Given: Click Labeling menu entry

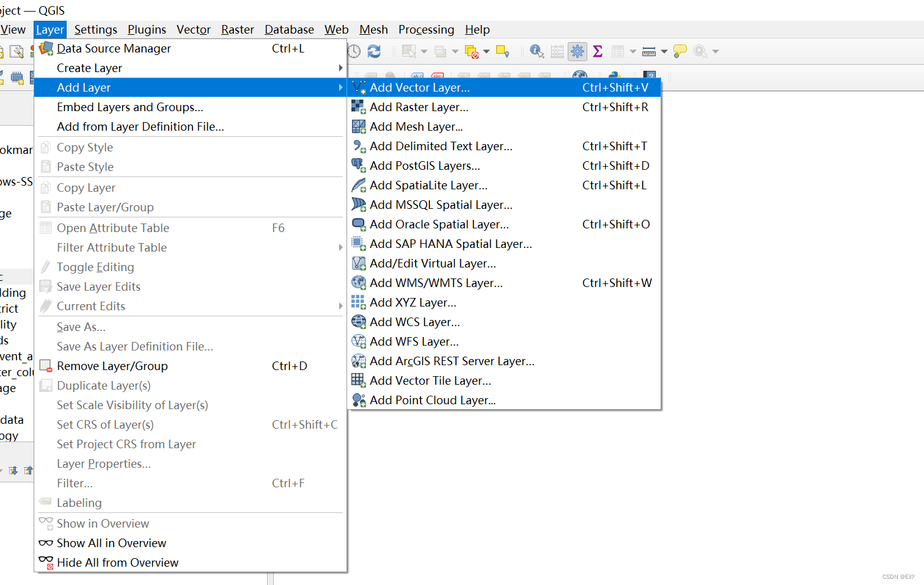Looking at the screenshot, I should pyautogui.click(x=190, y=503).
